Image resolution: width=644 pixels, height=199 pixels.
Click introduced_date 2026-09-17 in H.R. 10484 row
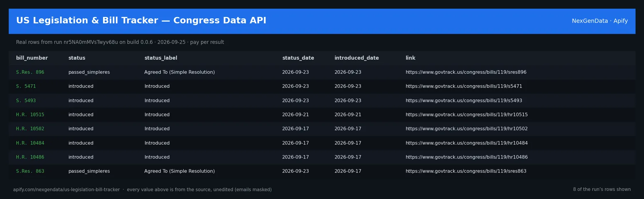pos(348,143)
